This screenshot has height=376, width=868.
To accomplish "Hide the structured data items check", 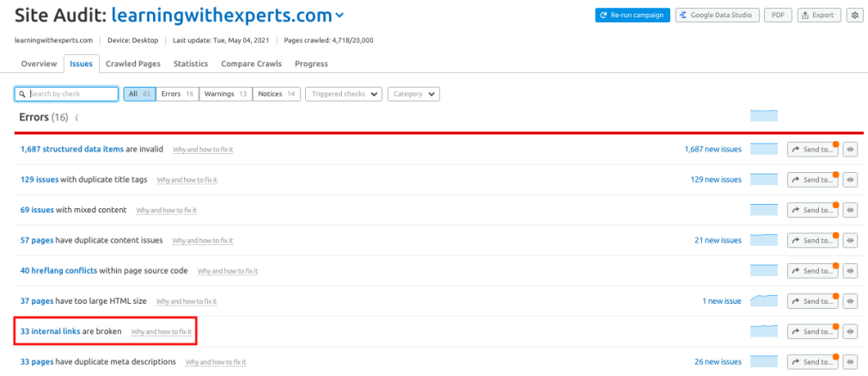I will 850,149.
